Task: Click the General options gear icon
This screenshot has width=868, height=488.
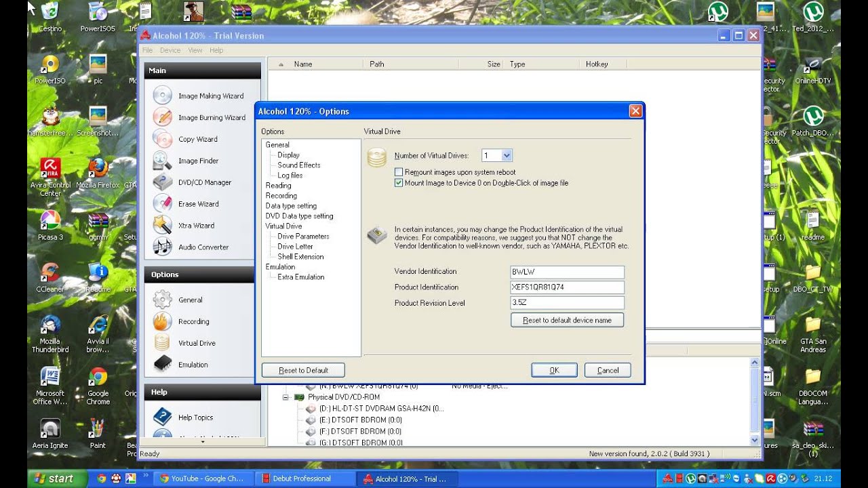Action: (x=163, y=300)
